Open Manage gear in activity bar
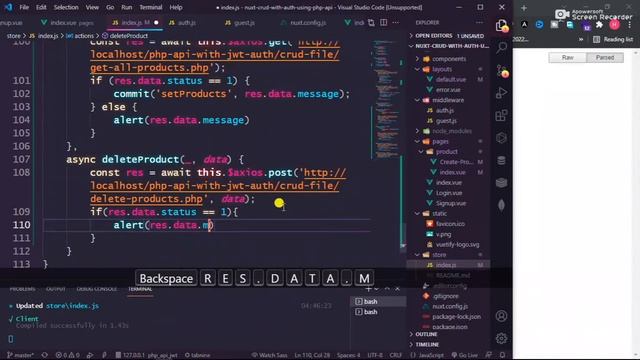Screen dimensions: 640x360 coord(502,338)
